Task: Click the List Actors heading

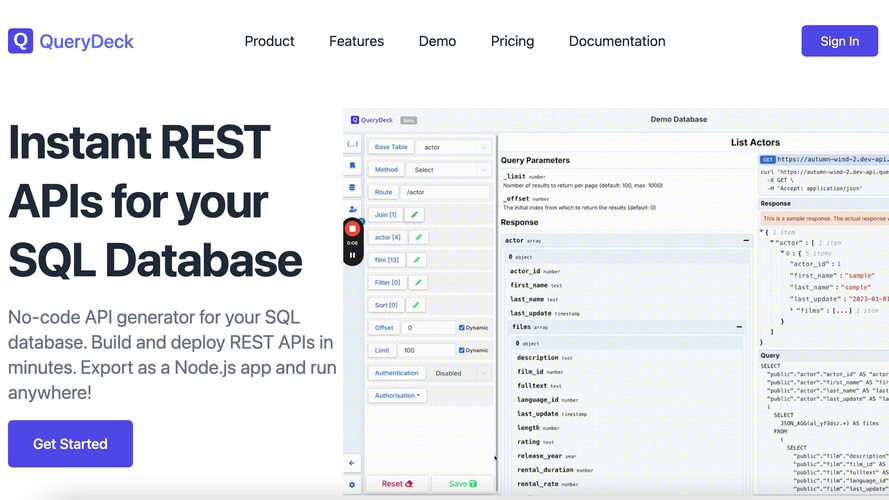Action: (755, 142)
